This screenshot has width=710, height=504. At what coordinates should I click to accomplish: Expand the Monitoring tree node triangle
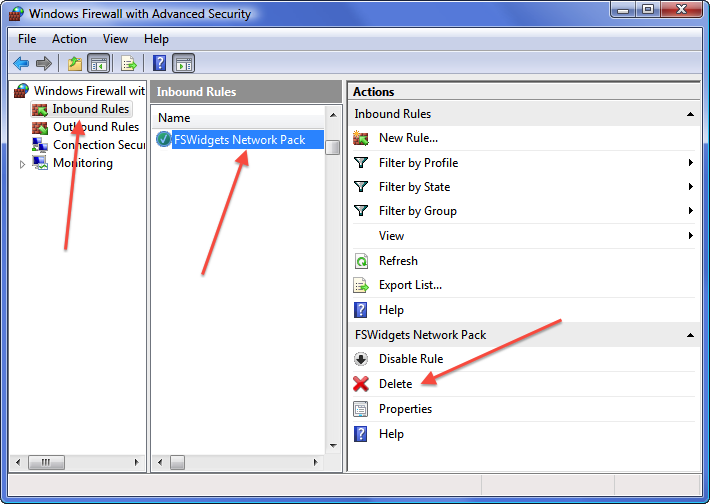pos(22,164)
